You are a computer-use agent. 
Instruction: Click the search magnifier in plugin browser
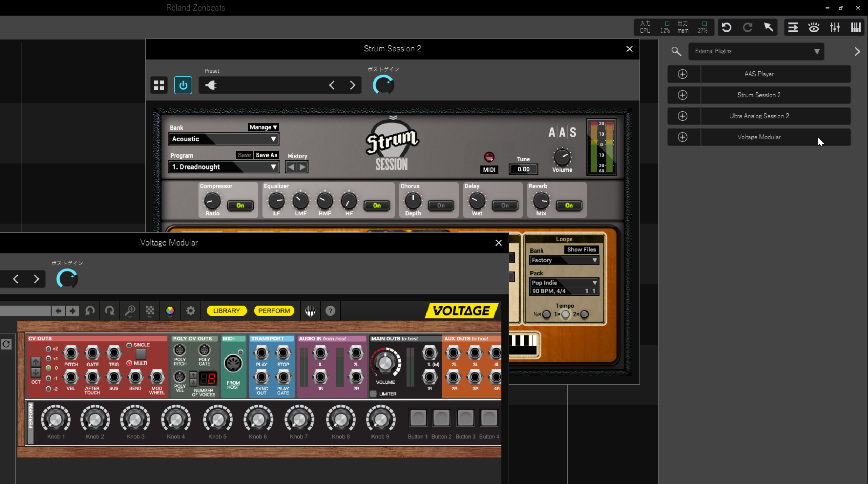pos(676,51)
